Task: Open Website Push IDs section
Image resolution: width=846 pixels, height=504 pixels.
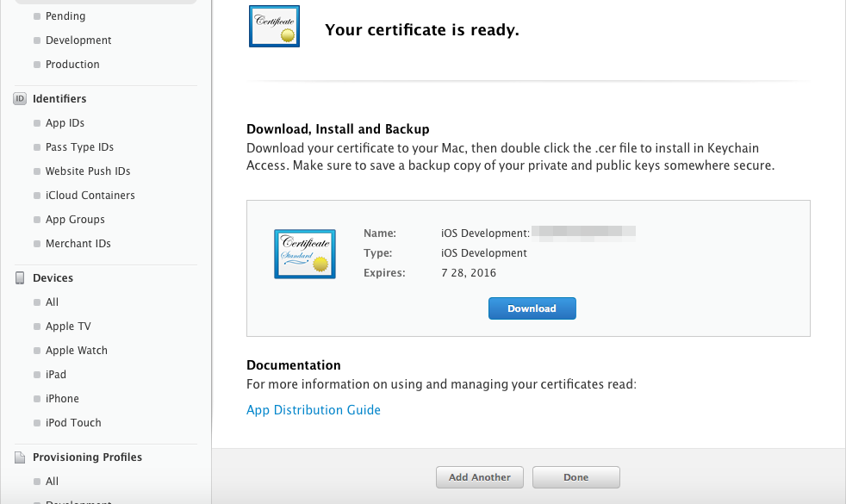Action: tap(88, 171)
